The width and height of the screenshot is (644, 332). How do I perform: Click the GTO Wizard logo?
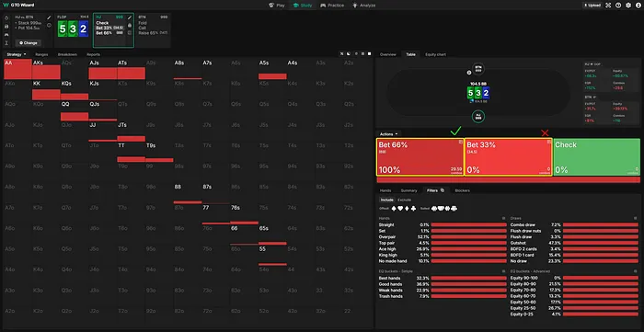click(x=19, y=6)
